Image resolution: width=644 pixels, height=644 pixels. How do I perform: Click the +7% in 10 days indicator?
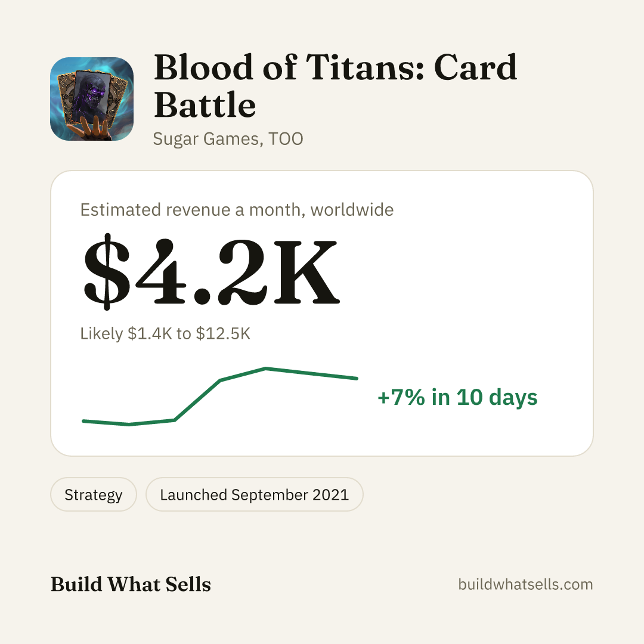[457, 397]
